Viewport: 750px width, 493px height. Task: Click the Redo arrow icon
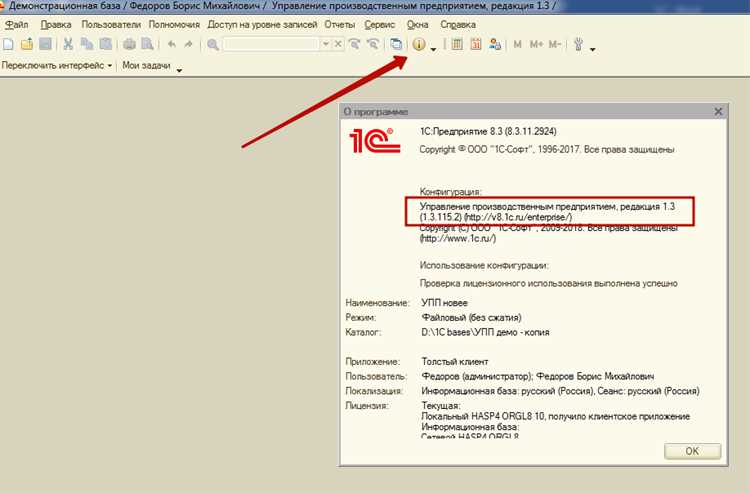click(x=189, y=44)
